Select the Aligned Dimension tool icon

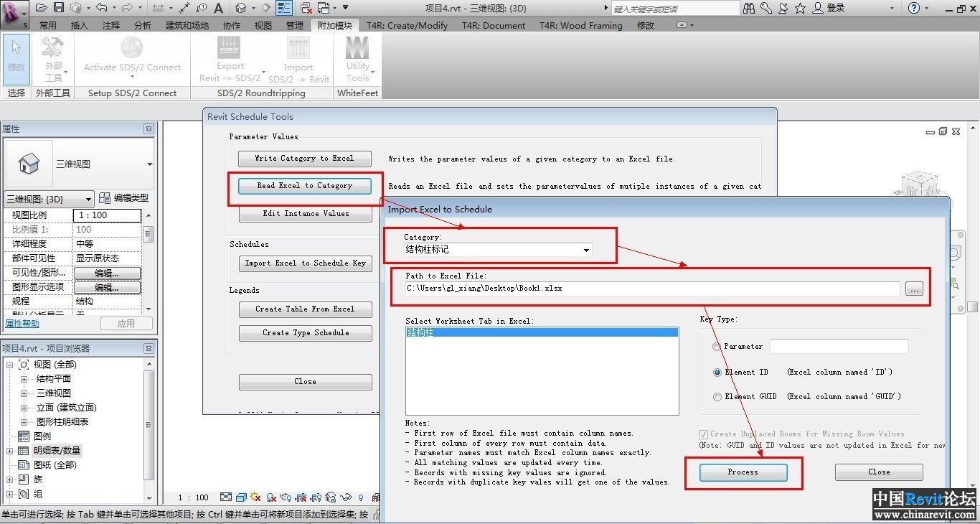(x=184, y=8)
